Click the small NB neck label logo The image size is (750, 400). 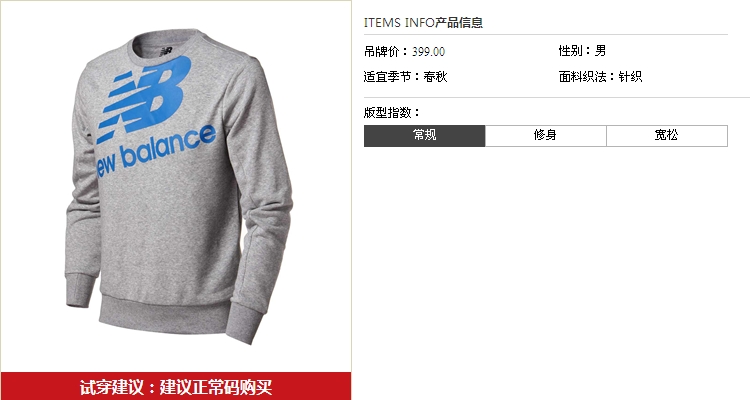click(x=166, y=51)
